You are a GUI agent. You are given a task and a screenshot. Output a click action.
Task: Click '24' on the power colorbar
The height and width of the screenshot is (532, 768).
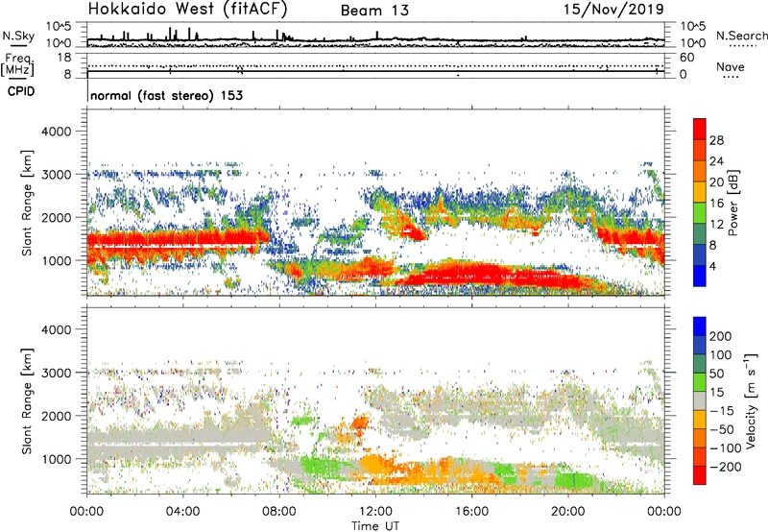pyautogui.click(x=716, y=161)
